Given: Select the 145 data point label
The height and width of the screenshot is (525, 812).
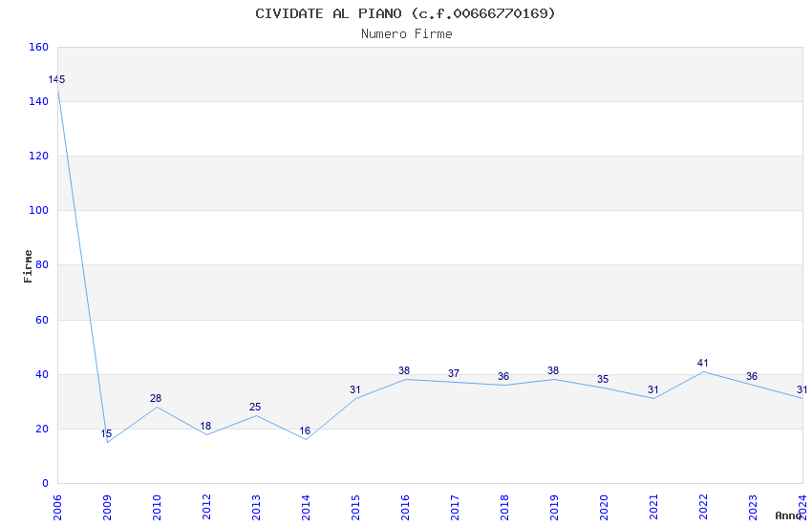Looking at the screenshot, I should point(56,79).
